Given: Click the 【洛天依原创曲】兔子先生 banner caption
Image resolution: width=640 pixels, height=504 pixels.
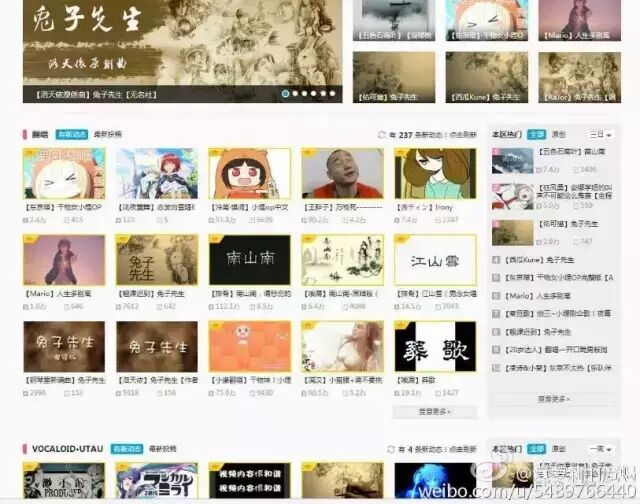Looking at the screenshot, I should pos(96,95).
